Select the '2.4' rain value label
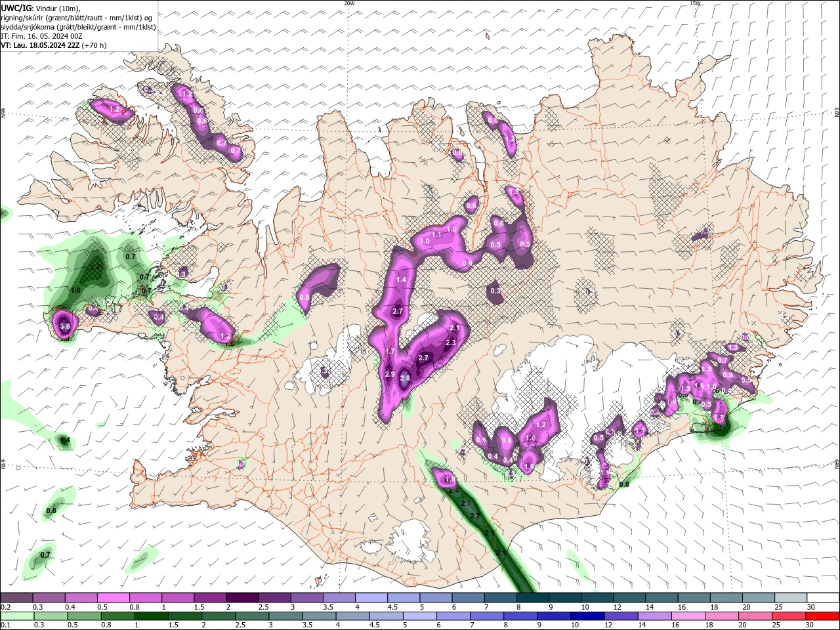The width and height of the screenshot is (840, 630). point(453,491)
